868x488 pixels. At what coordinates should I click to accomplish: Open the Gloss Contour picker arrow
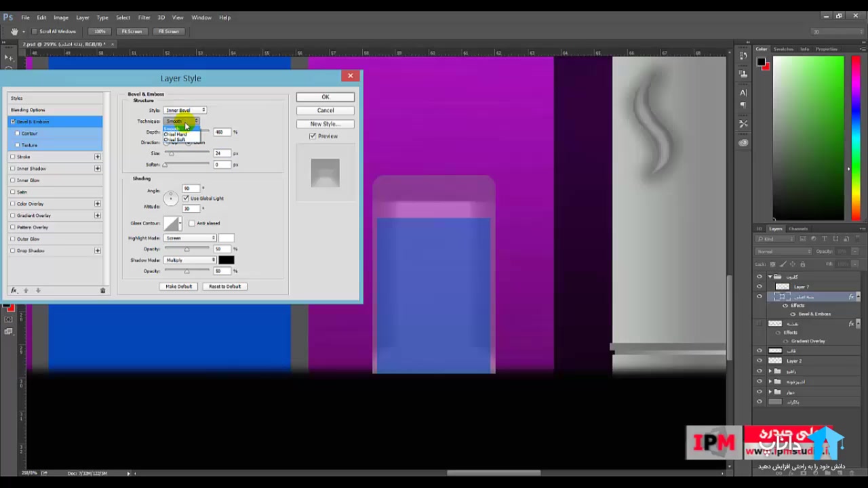pyautogui.click(x=180, y=224)
